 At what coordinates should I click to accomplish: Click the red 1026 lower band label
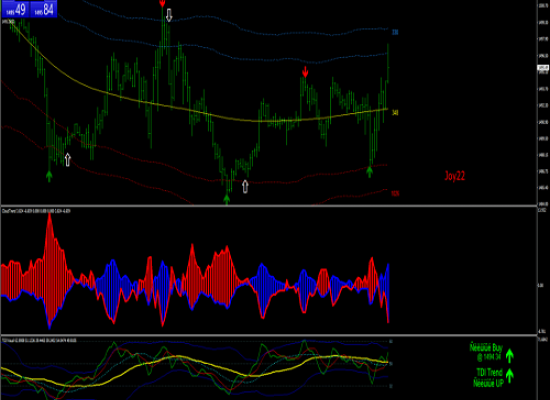point(395,193)
